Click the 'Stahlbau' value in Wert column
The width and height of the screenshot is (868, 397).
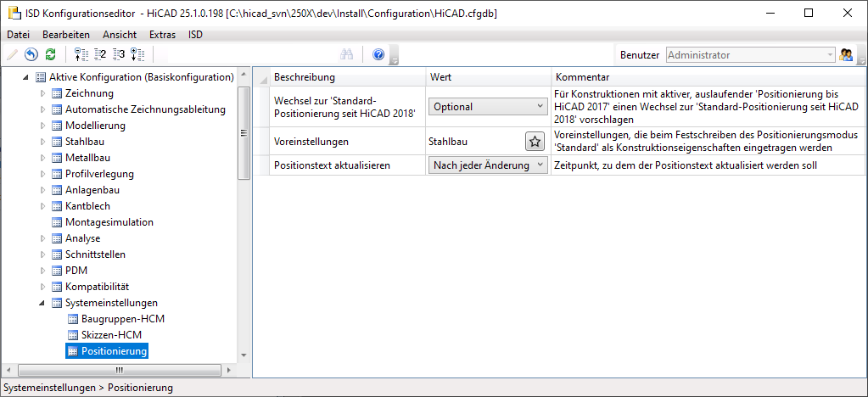coord(448,142)
